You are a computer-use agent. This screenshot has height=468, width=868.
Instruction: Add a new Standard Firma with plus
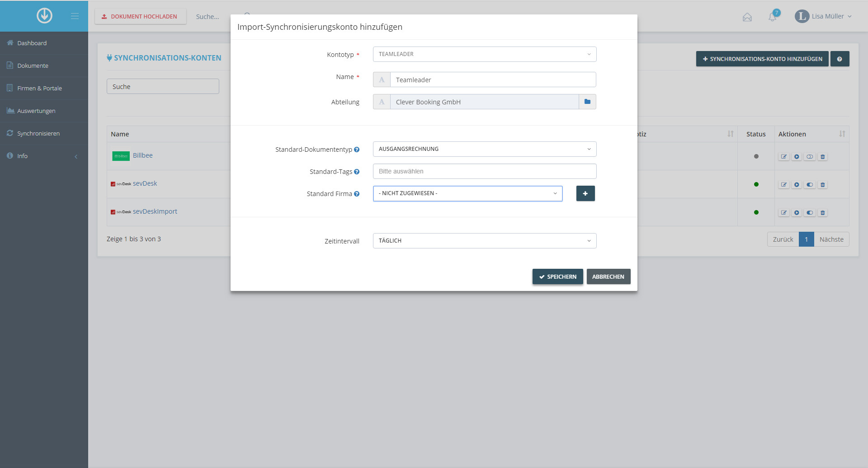point(585,193)
